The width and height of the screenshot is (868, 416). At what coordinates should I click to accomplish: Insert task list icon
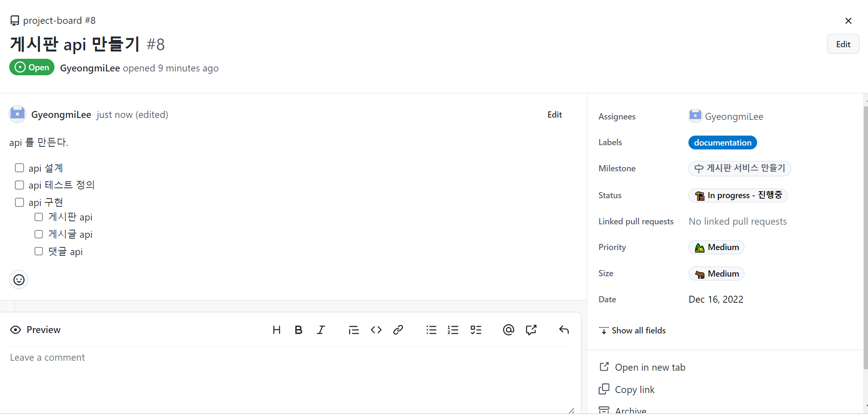pyautogui.click(x=476, y=330)
